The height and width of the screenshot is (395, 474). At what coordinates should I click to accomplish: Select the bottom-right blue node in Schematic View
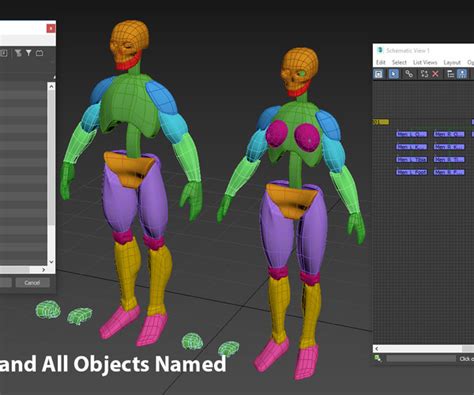click(x=449, y=172)
